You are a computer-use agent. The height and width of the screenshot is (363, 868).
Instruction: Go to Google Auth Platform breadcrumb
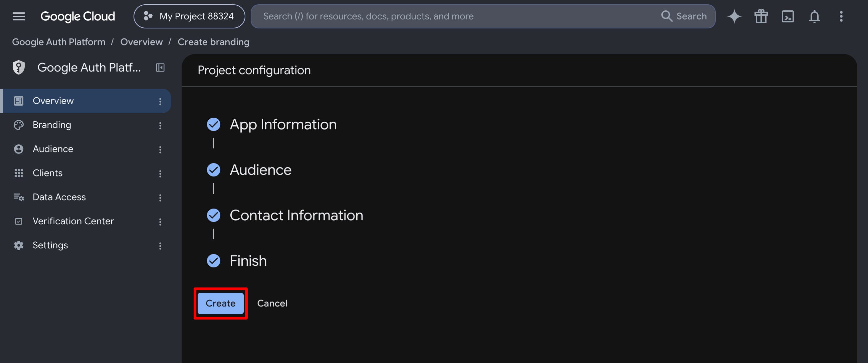coord(59,42)
